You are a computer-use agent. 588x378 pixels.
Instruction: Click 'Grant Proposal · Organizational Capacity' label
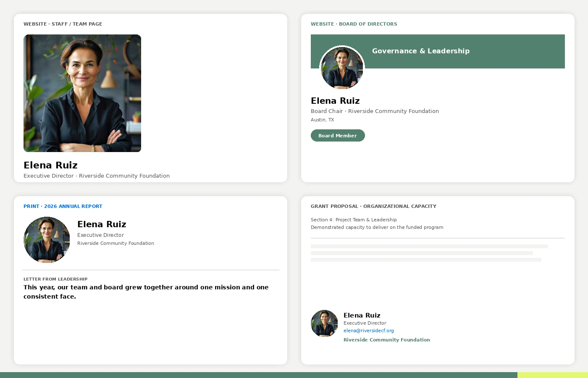tap(373, 206)
